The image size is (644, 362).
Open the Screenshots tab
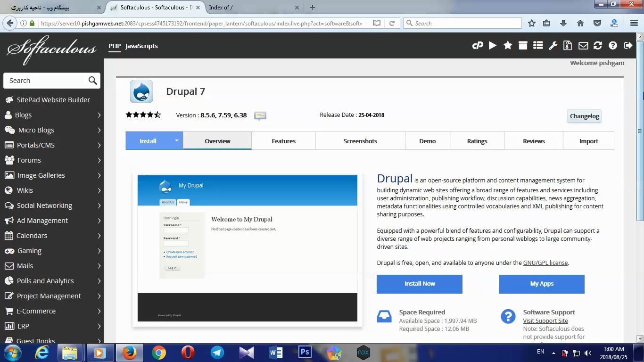[360, 141]
